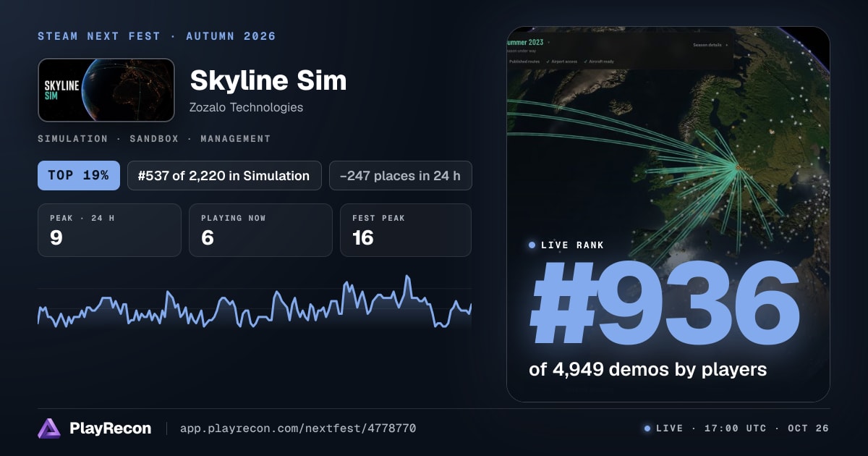Select the #537 of 2,220 in Simulation chip
Screen dimensions: 868x456
[x=224, y=175]
